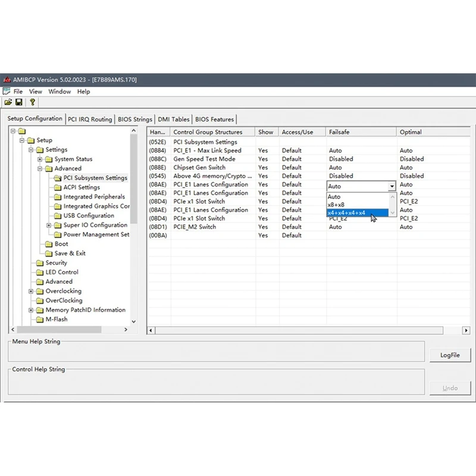Open the View menu

pyautogui.click(x=36, y=92)
